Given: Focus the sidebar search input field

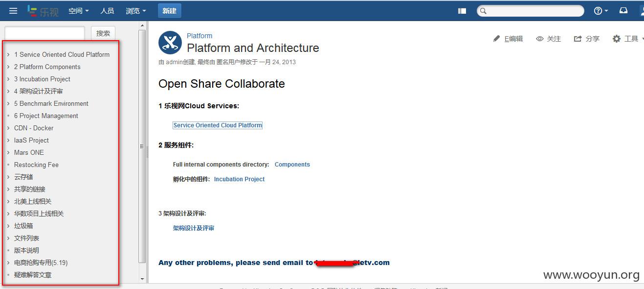Looking at the screenshot, I should click(x=44, y=33).
